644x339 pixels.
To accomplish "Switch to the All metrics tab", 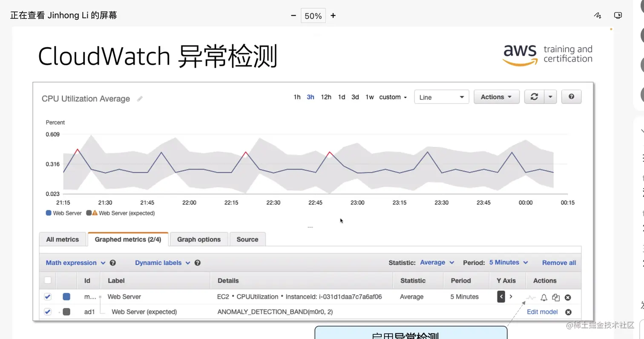I will point(63,239).
